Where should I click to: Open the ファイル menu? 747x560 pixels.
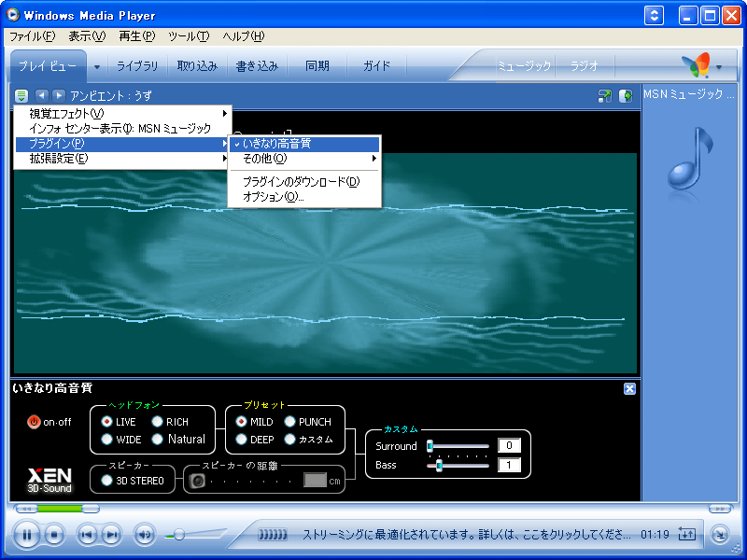32,36
